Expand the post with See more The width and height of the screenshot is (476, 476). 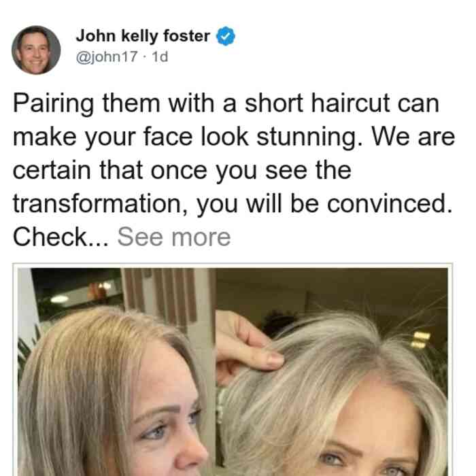click(174, 237)
